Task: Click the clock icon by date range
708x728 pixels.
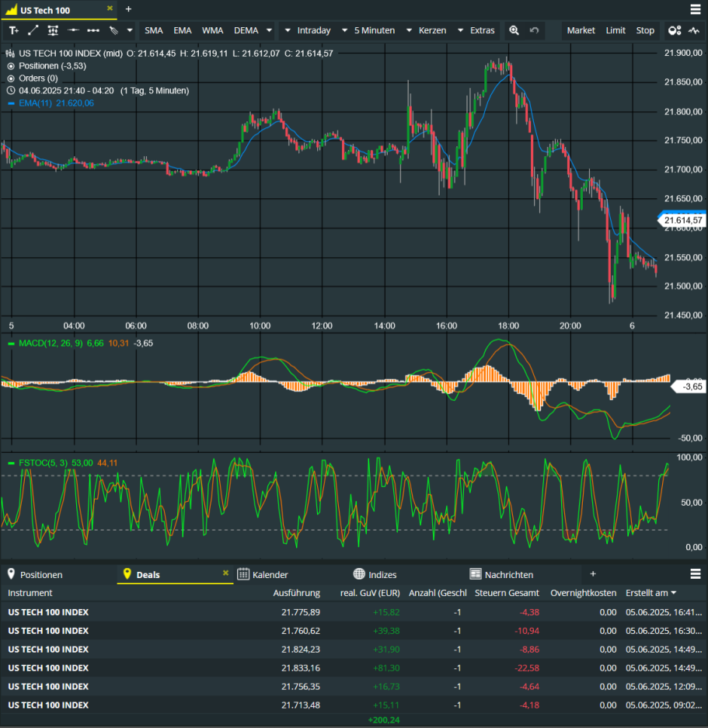Action: (x=11, y=91)
